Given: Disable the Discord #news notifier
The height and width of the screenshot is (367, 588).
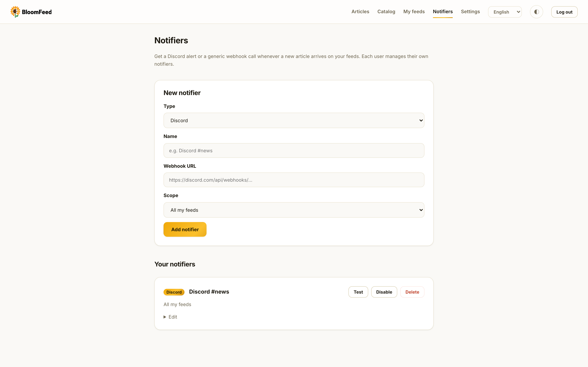Looking at the screenshot, I should pos(384,292).
